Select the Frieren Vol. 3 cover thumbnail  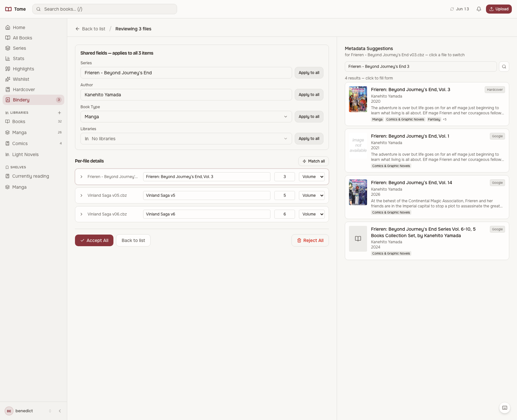click(358, 99)
